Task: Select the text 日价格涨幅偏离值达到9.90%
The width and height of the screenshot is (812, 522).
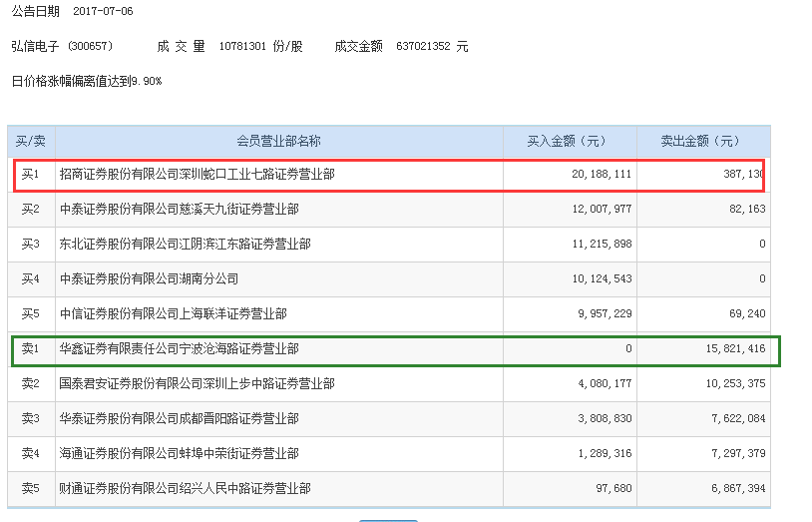Action: pos(87,81)
